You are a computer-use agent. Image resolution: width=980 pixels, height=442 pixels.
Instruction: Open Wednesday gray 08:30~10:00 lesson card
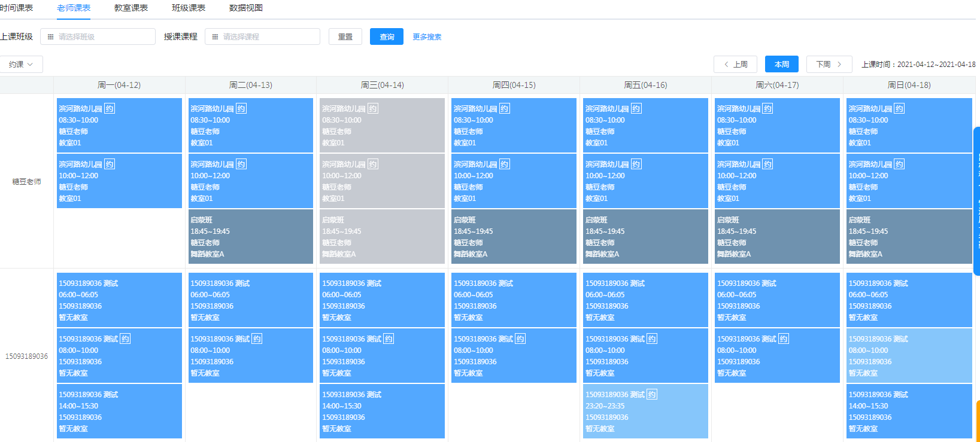383,125
